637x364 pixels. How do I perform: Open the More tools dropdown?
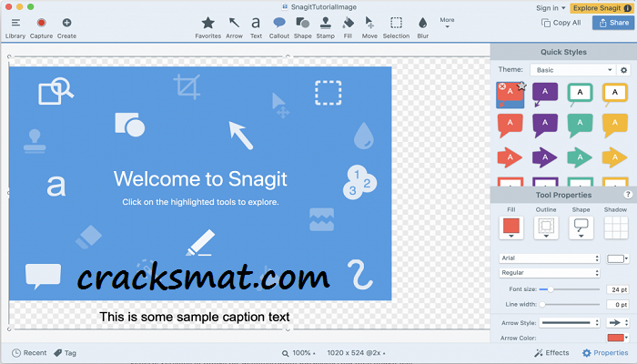pos(447,23)
